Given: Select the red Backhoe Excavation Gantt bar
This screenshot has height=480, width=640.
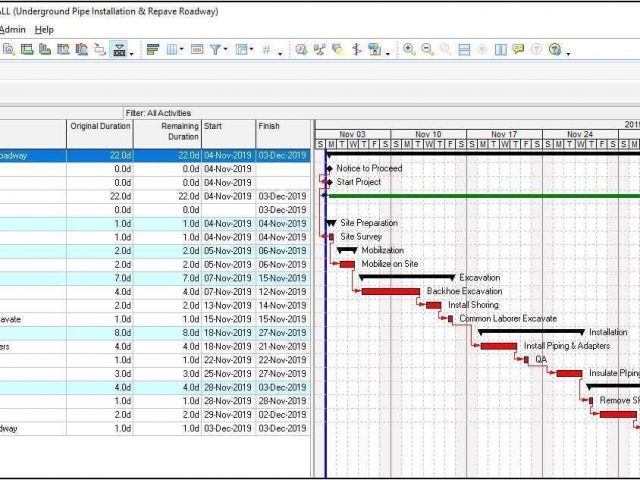Looking at the screenshot, I should coord(390,292).
